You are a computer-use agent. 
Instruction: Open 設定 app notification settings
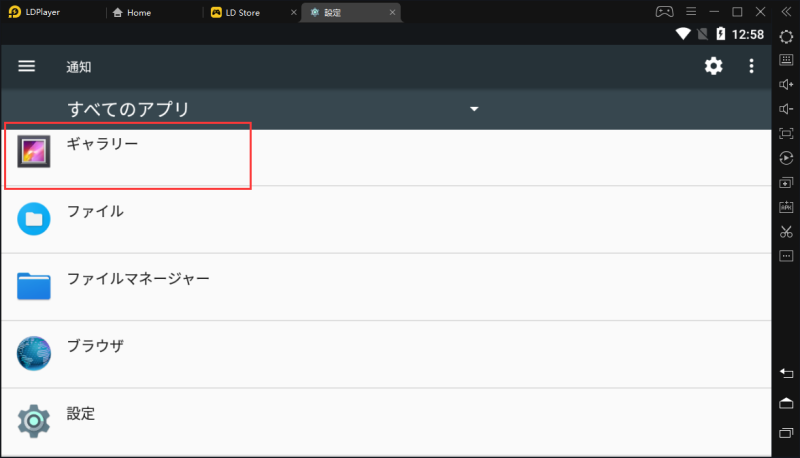pyautogui.click(x=386, y=421)
